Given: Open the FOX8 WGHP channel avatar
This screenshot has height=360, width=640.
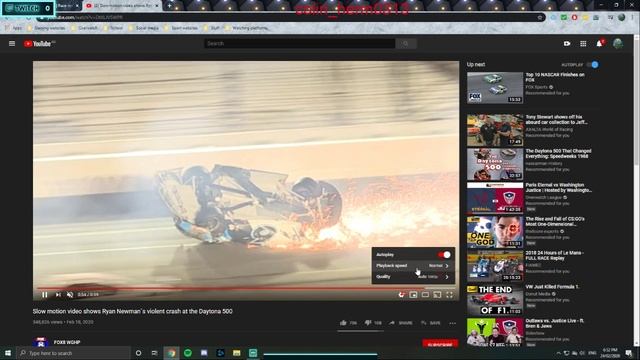Looking at the screenshot, I should [40, 342].
